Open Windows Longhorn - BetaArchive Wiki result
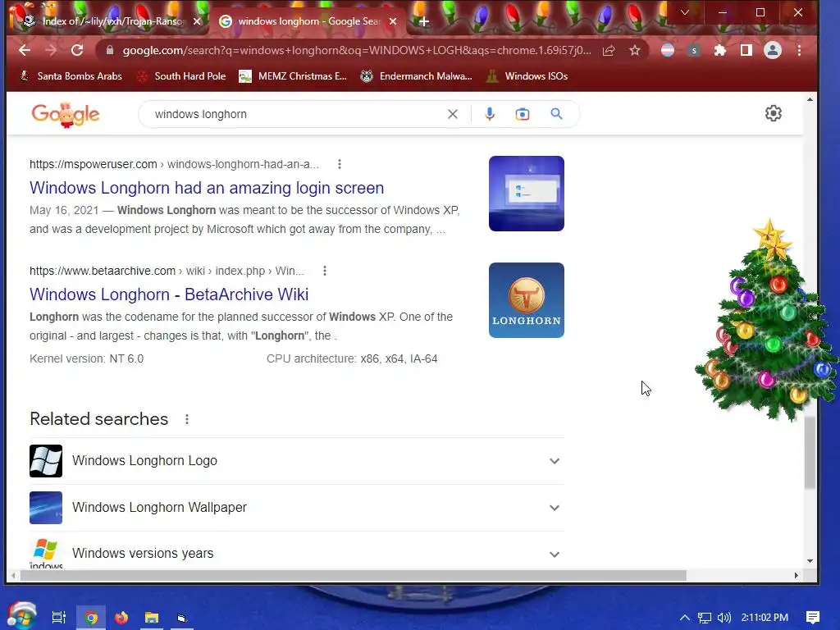The width and height of the screenshot is (840, 630). tap(169, 294)
